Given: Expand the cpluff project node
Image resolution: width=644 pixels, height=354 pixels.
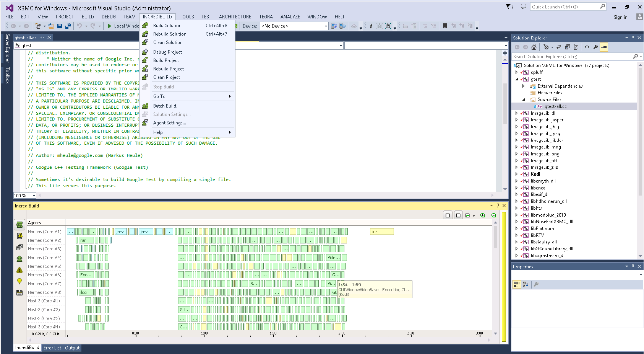Looking at the screenshot, I should pyautogui.click(x=516, y=72).
